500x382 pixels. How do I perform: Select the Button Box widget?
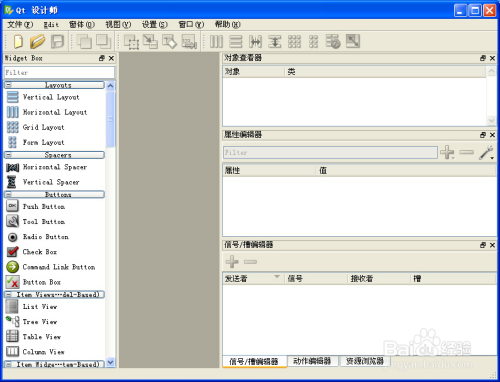(x=42, y=282)
